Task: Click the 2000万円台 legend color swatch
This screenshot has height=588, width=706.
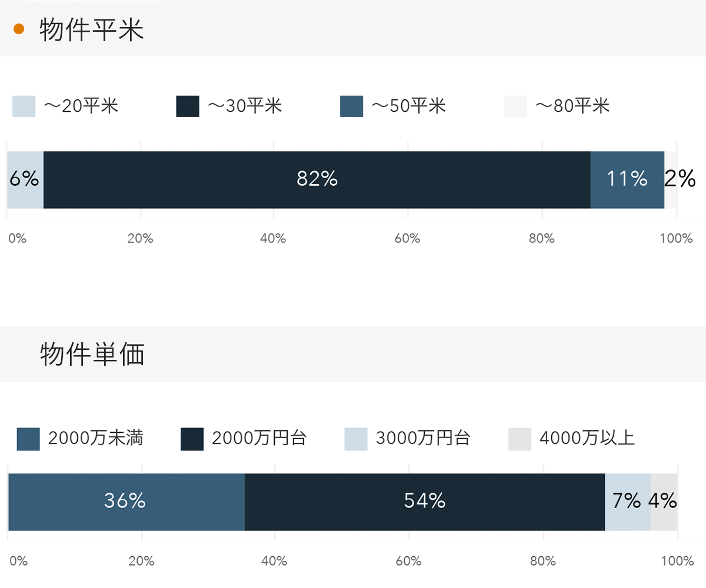Action: 192,439
